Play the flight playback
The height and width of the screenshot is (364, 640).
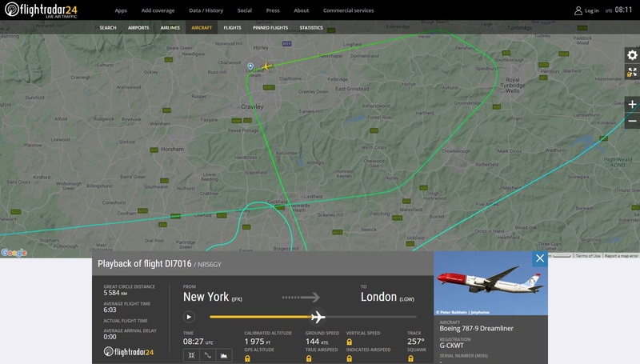pos(189,317)
